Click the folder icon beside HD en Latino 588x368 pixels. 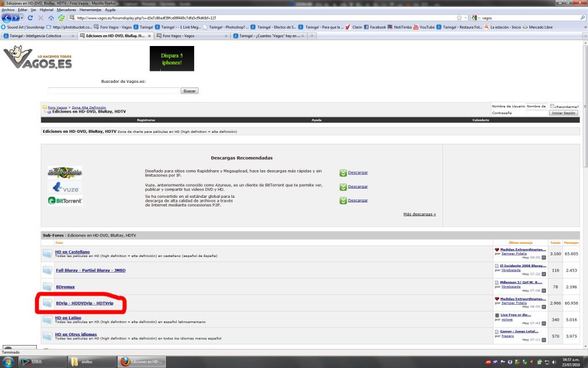pyautogui.click(x=48, y=320)
